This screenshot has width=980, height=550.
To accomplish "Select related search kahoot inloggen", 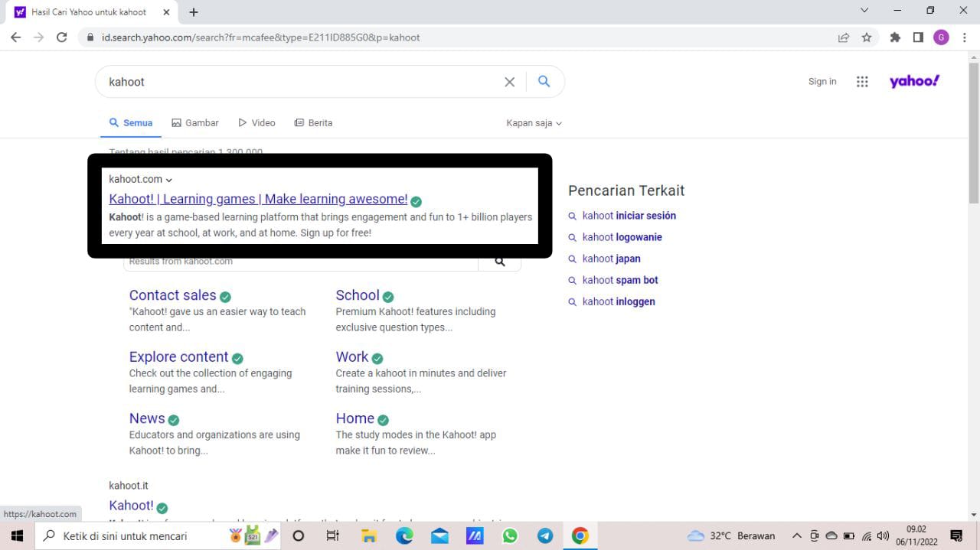I will [619, 301].
